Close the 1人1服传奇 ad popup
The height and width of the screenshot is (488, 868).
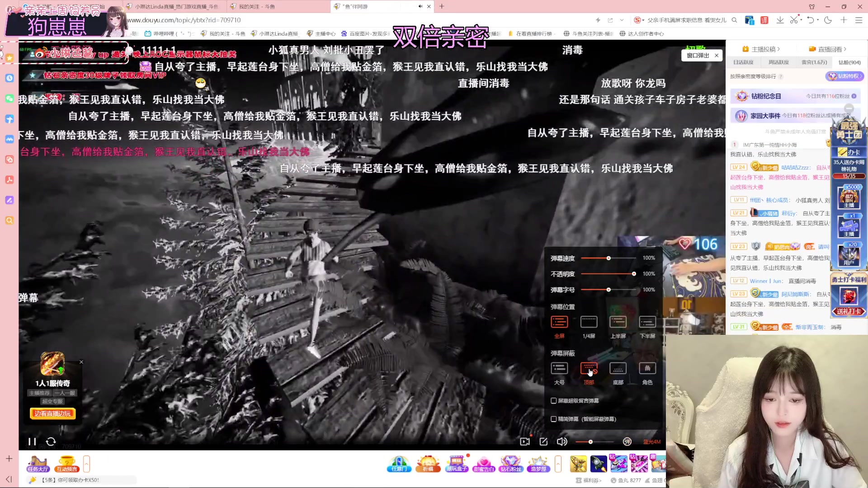[x=81, y=362]
